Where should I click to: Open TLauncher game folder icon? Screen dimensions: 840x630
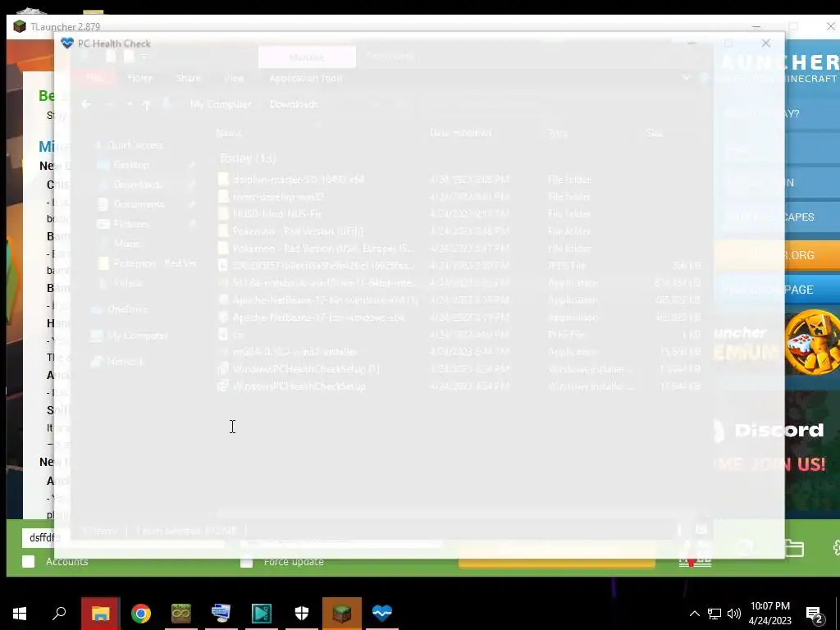(x=794, y=547)
